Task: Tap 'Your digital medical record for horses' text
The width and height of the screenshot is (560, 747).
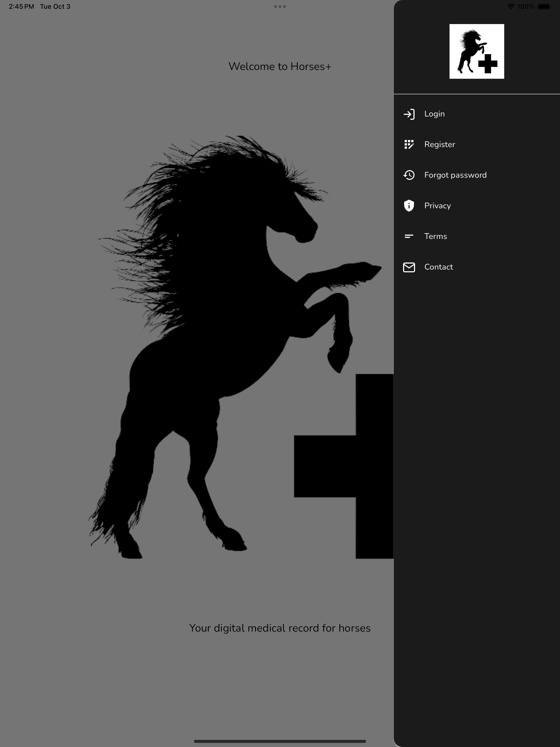Action: pos(280,628)
